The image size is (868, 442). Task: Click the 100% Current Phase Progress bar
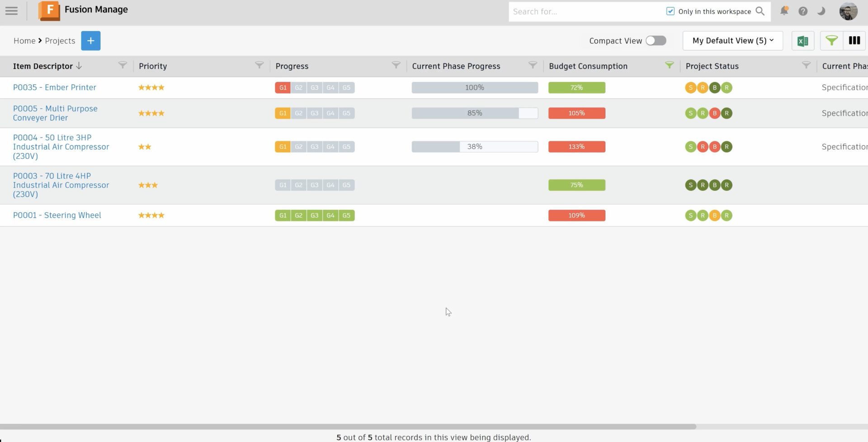pos(474,87)
